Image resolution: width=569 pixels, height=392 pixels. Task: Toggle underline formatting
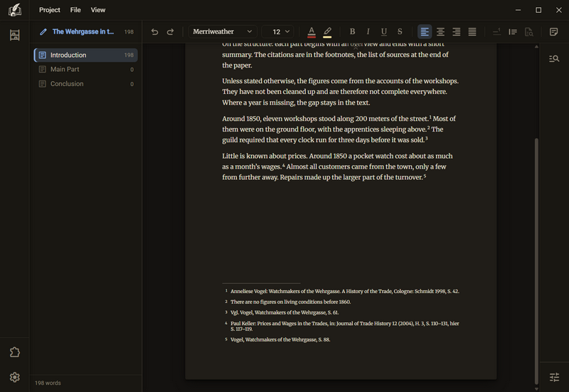click(x=384, y=31)
